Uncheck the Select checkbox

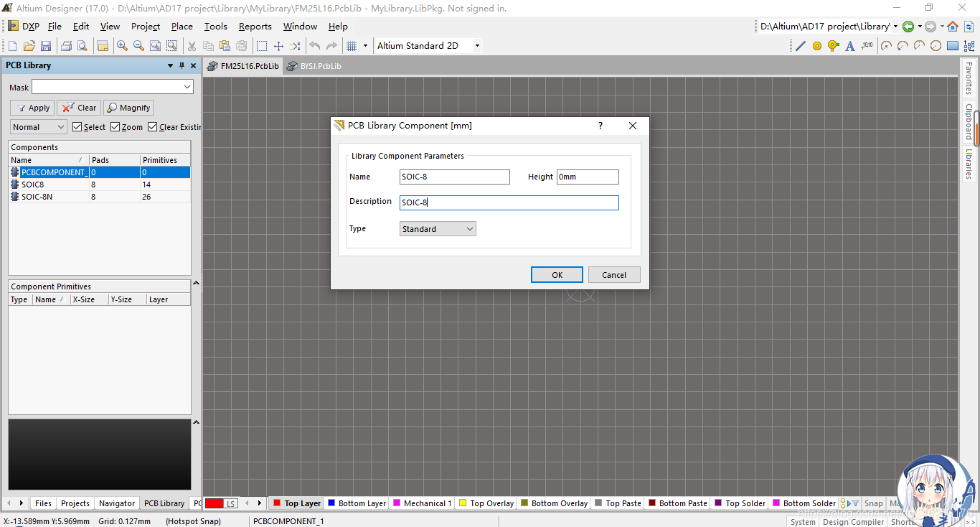tap(77, 127)
